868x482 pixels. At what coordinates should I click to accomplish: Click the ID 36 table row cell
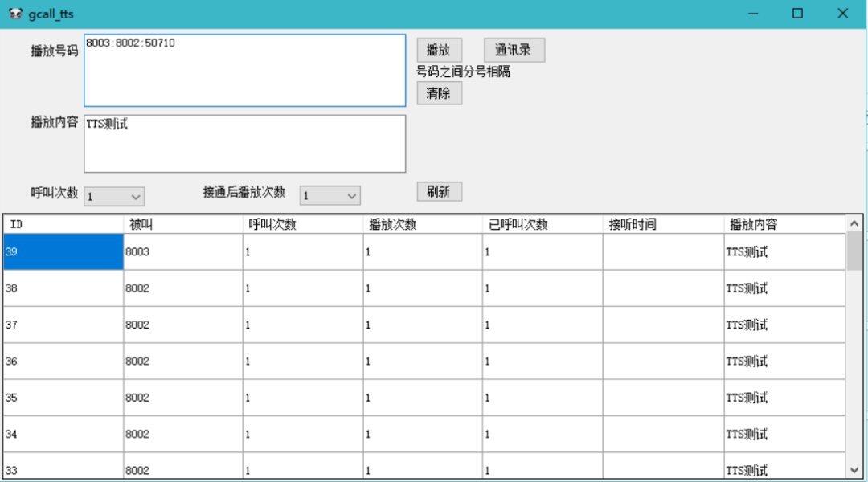[63, 361]
